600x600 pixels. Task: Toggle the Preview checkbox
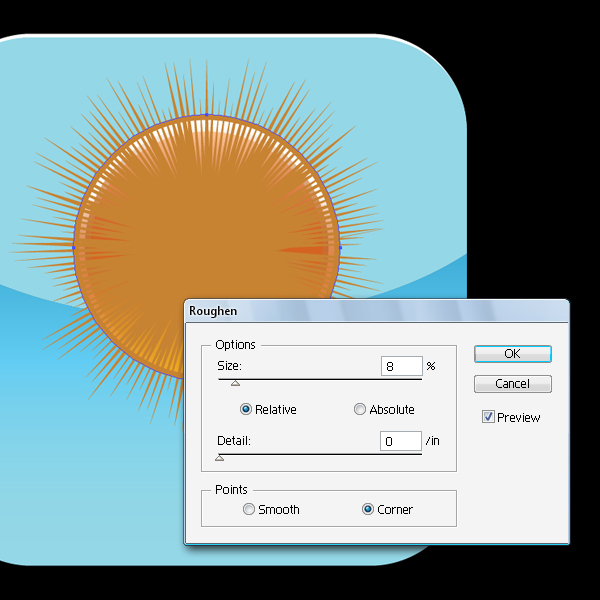click(x=488, y=417)
